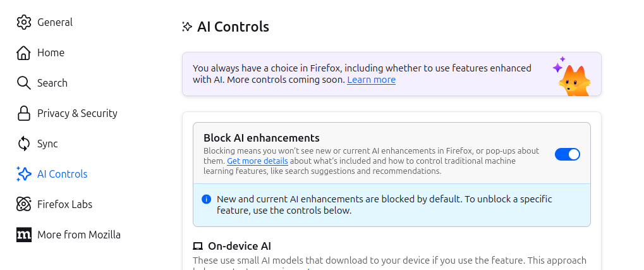Click the Firefox Labs sidebar icon
Viewport: 644px width, 270px height.
(x=24, y=204)
